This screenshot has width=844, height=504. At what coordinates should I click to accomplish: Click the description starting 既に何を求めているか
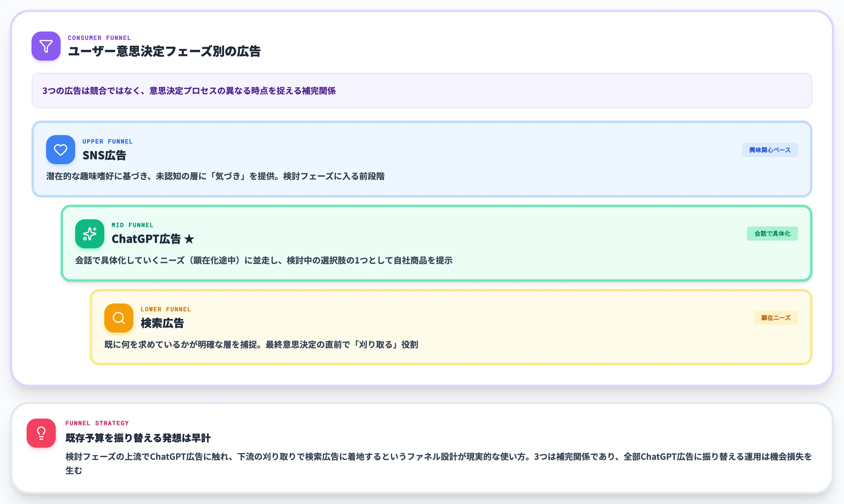(261, 345)
